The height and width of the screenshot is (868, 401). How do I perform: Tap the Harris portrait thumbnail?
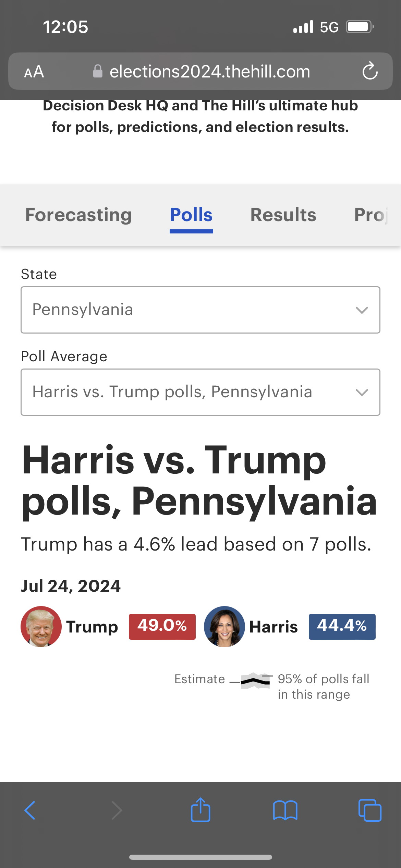(224, 627)
